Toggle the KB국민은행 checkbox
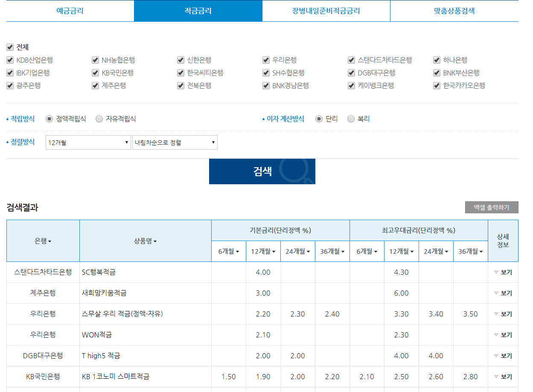This screenshot has width=533, height=392. pyautogui.click(x=95, y=73)
